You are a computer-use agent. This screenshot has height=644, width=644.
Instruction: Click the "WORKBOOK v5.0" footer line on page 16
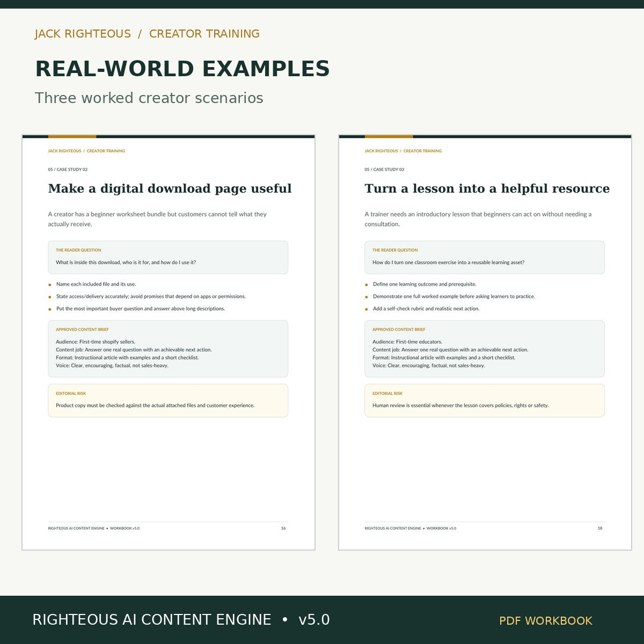pos(94,528)
